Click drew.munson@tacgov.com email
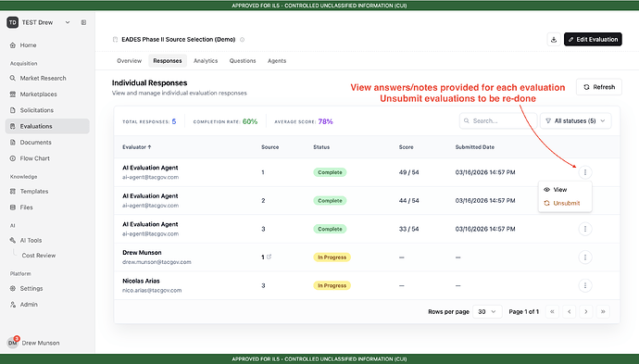 pos(157,262)
